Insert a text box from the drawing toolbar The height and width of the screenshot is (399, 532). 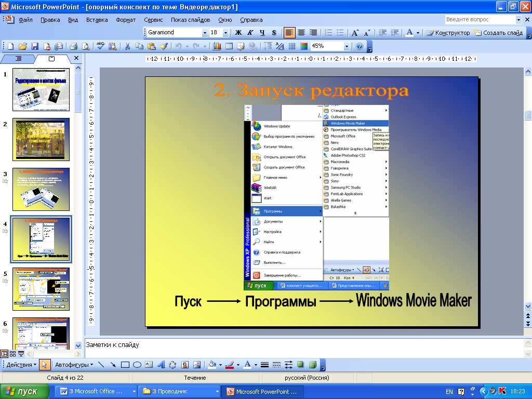tap(149, 365)
